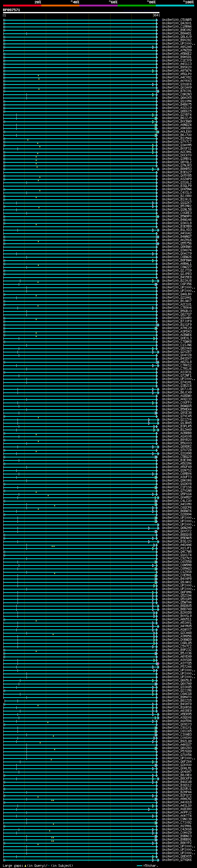This screenshot has height=868, width=197.
Task: Click the green ~80% identity legend segment
Action: 137,6
